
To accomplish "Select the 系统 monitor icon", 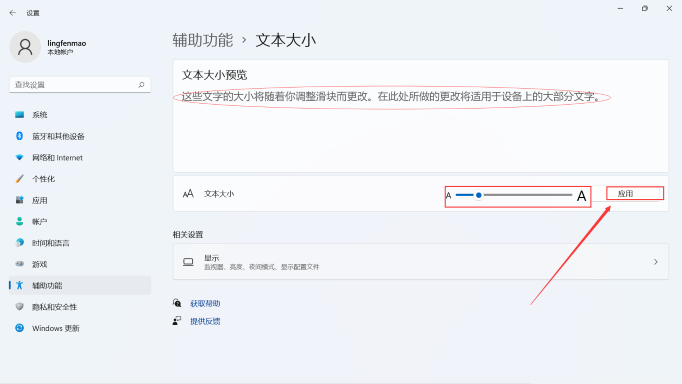I will (x=20, y=115).
